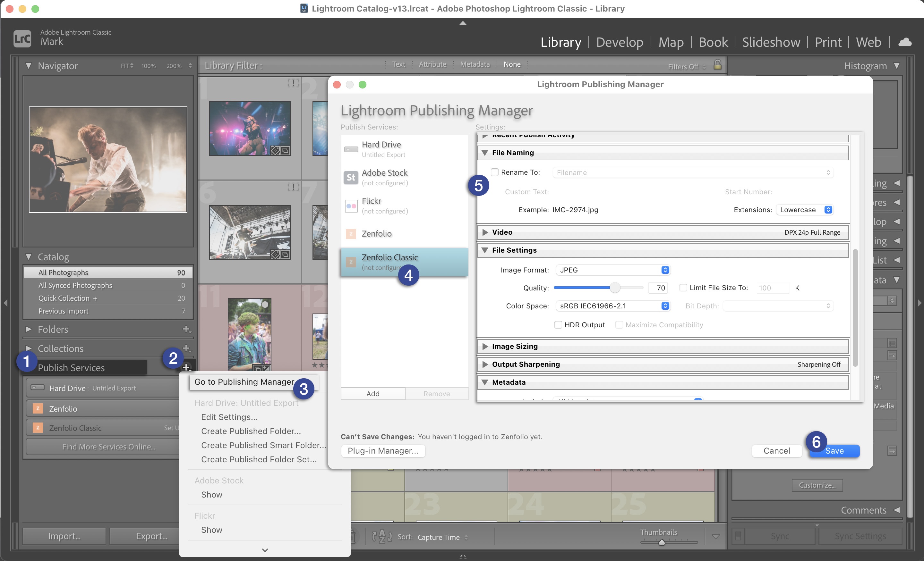Open the cloud sync status icon
The height and width of the screenshot is (561, 924).
pyautogui.click(x=905, y=42)
